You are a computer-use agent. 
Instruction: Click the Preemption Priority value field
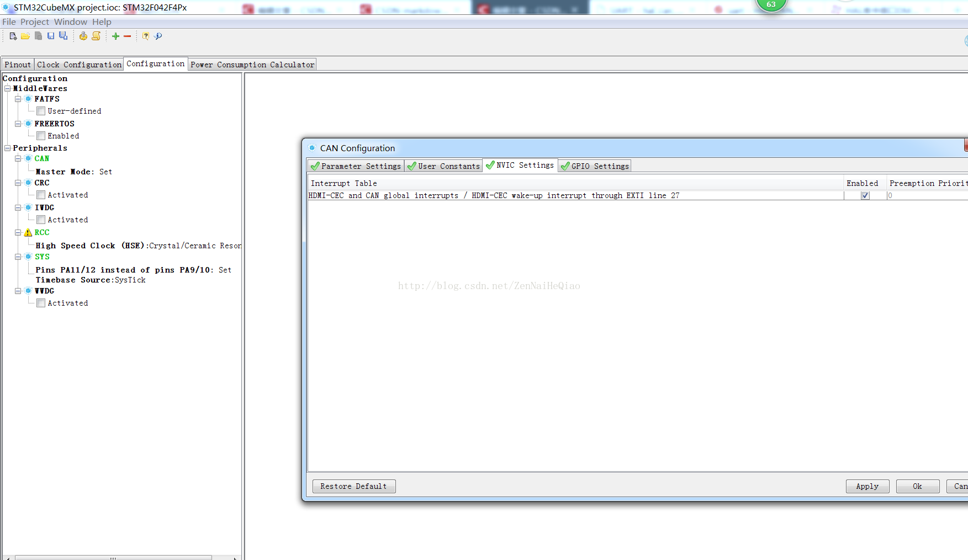[x=927, y=196]
